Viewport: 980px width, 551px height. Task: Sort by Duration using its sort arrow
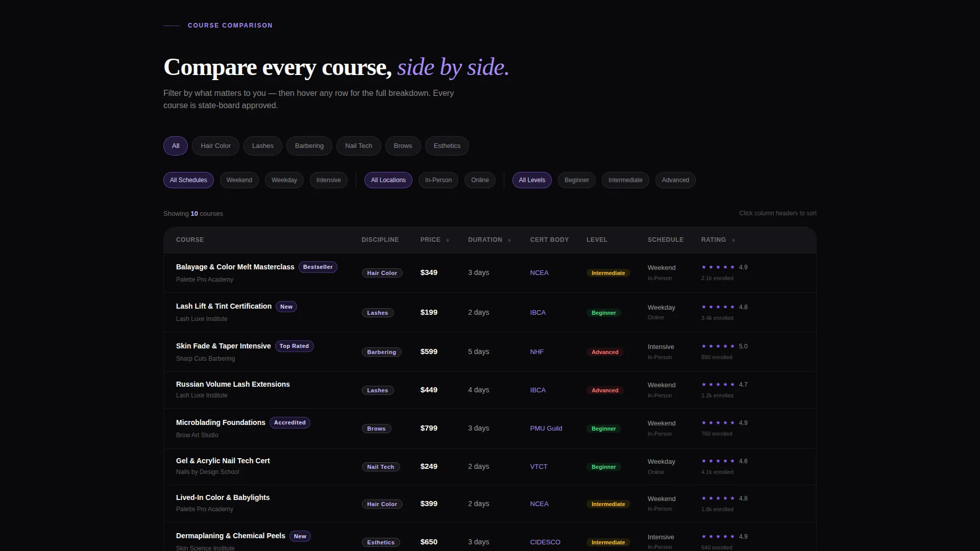(509, 240)
